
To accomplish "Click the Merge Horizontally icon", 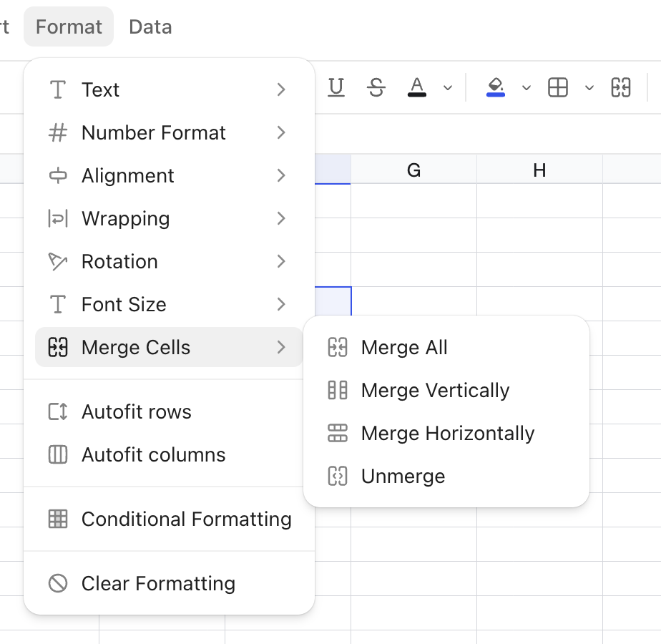I will [338, 433].
